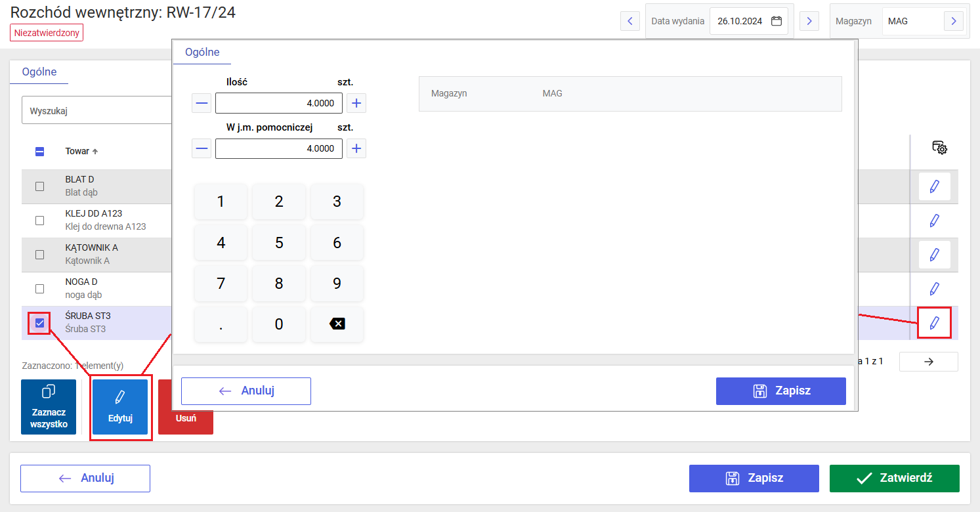Tap keypad digit 9

click(x=337, y=284)
